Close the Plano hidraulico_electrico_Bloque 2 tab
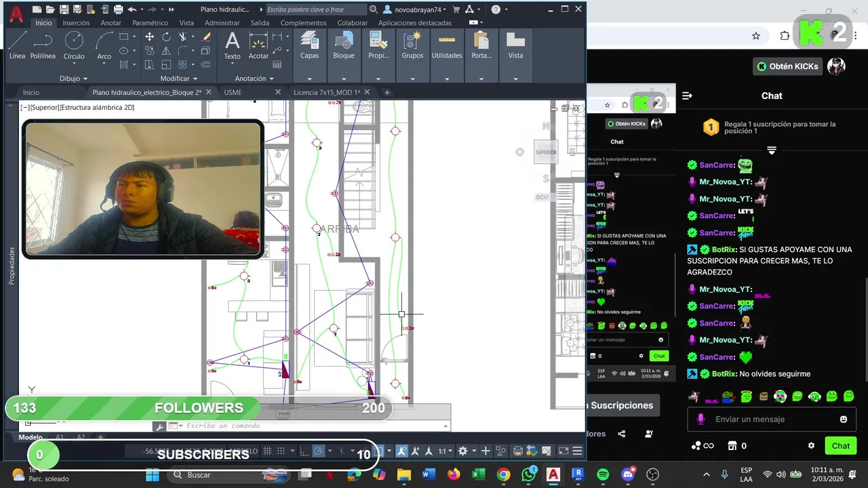 click(x=208, y=92)
